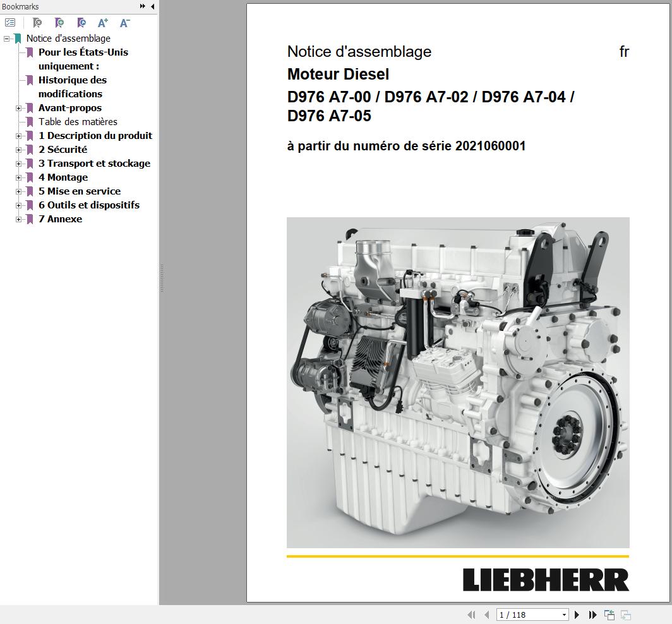
Task: Go to the next page
Action: [x=577, y=615]
